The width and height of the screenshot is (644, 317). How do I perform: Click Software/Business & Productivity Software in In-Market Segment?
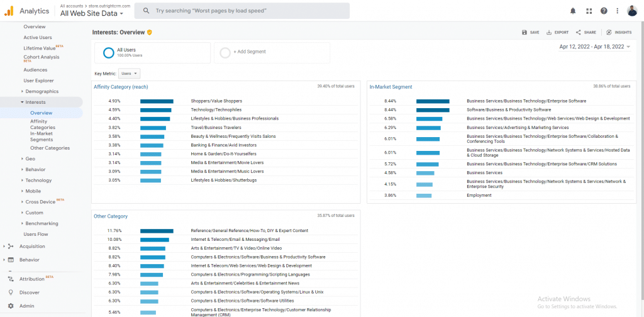coord(509,110)
